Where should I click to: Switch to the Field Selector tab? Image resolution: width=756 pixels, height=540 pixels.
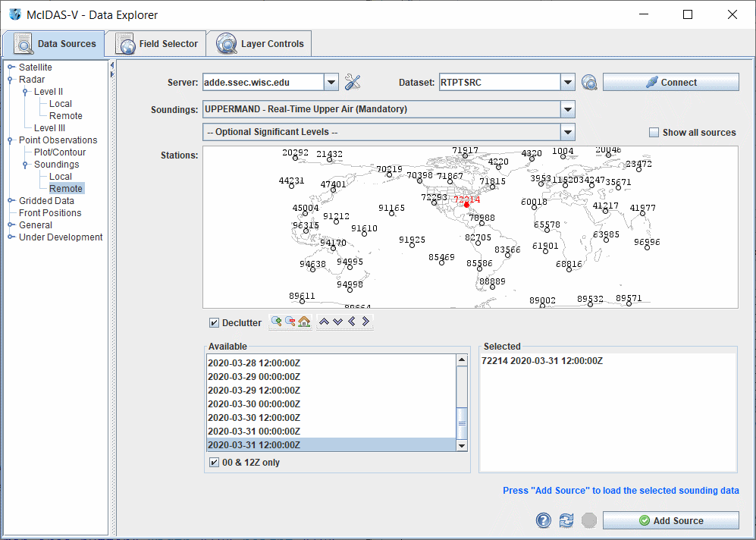(158, 44)
